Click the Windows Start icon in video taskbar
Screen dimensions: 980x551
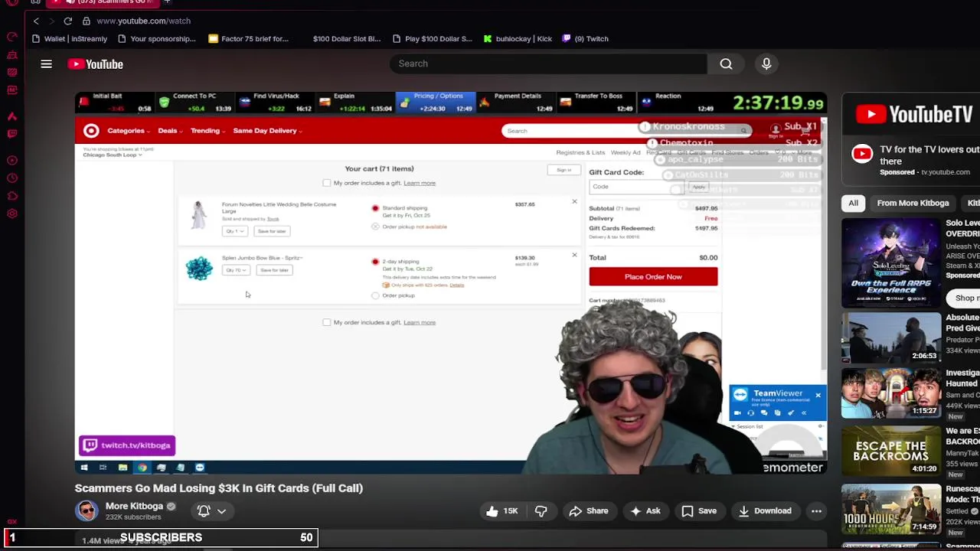pyautogui.click(x=84, y=468)
